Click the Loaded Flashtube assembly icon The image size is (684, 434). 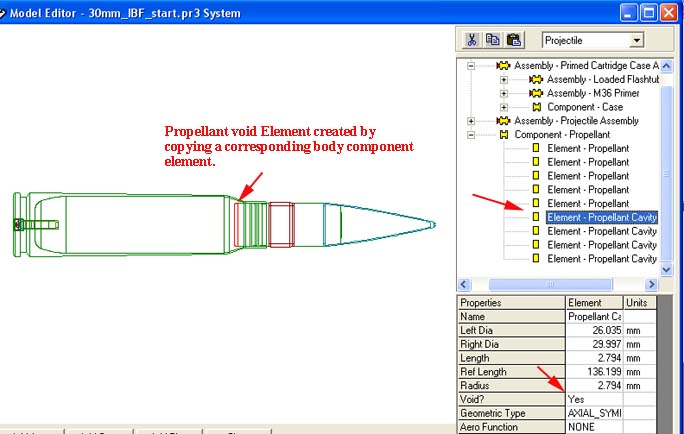[x=535, y=79]
